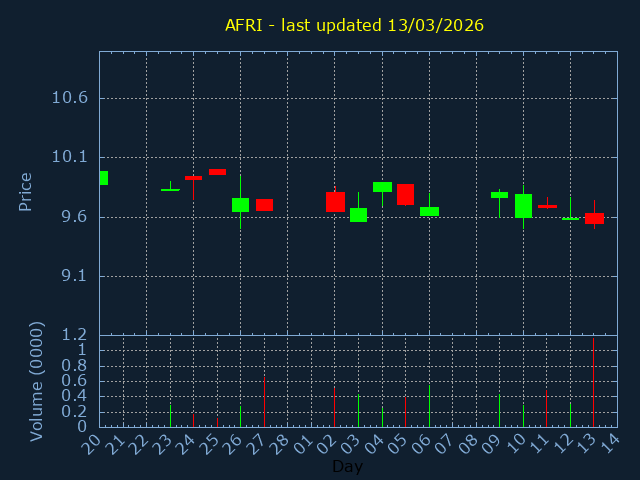640x480 pixels.
Task: Click the green candlestick on day 03
Action: (358, 214)
